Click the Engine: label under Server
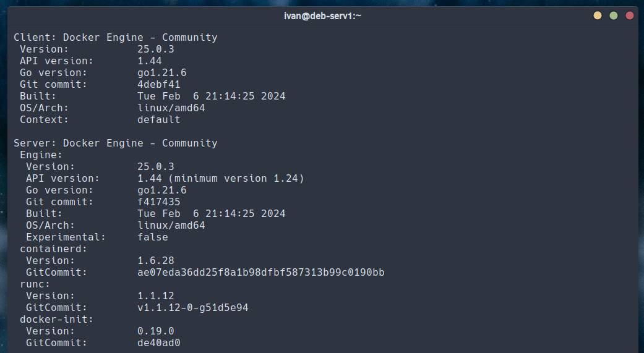The image size is (644, 353). [41, 155]
